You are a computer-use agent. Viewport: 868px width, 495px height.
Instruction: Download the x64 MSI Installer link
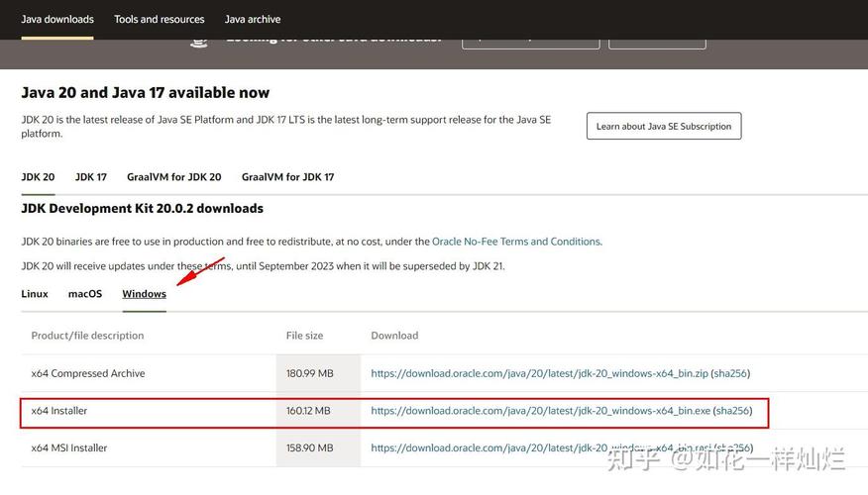540,448
